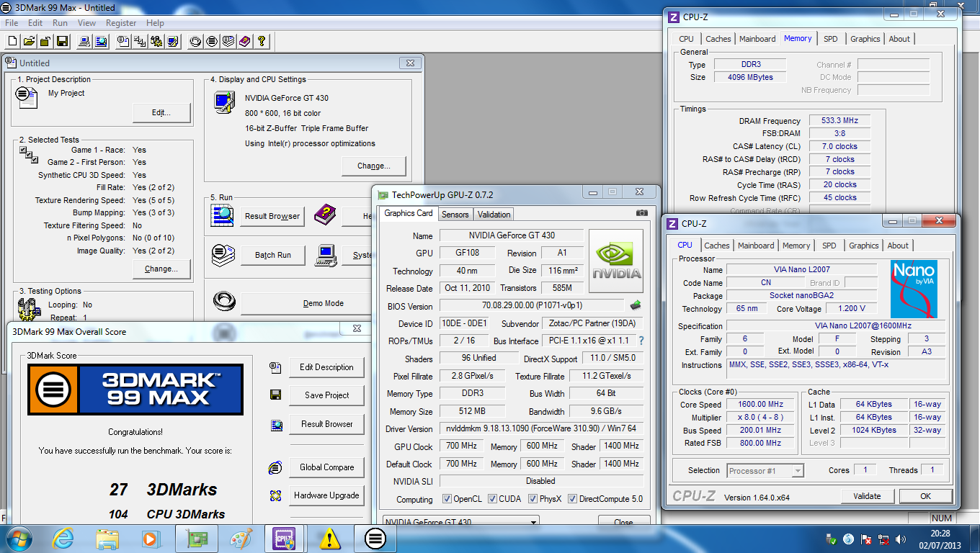Click GPU-Z BIOS save chip icon
980x553 pixels.
coord(636,305)
